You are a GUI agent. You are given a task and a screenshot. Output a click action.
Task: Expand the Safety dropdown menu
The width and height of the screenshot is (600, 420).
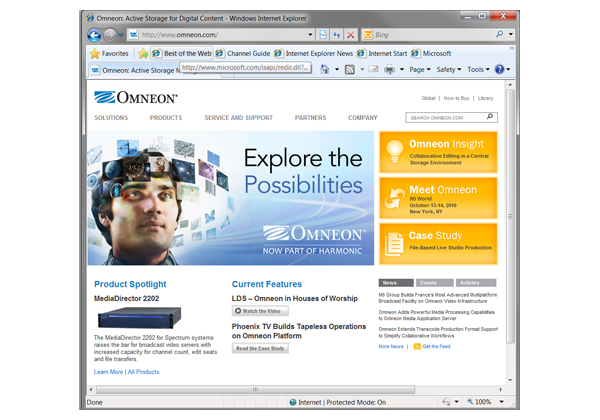449,70
